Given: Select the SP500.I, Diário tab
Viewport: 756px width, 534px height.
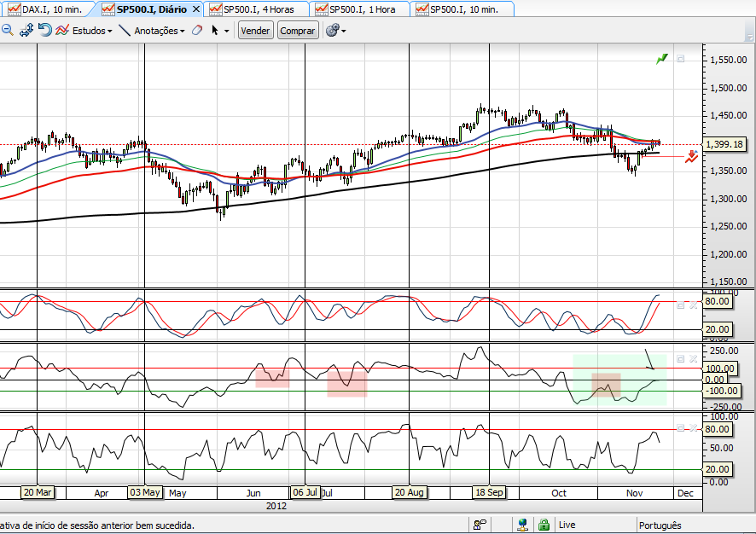Looking at the screenshot, I should (x=146, y=9).
